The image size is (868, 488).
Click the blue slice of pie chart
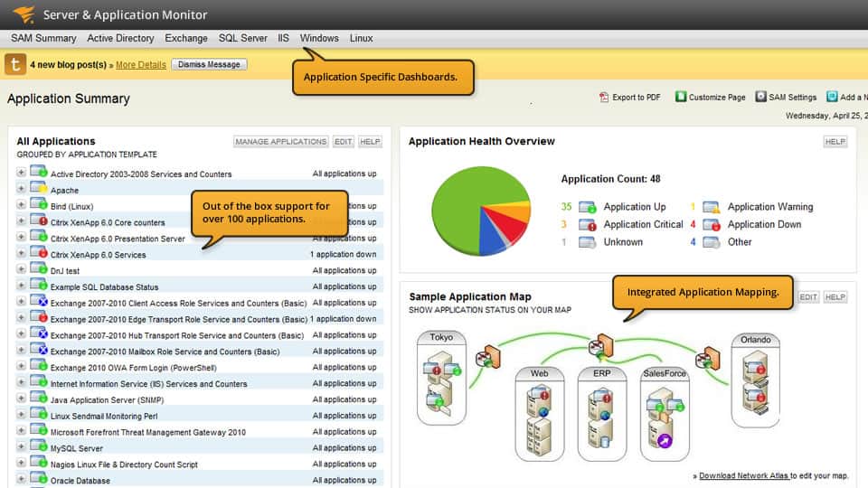[x=491, y=235]
